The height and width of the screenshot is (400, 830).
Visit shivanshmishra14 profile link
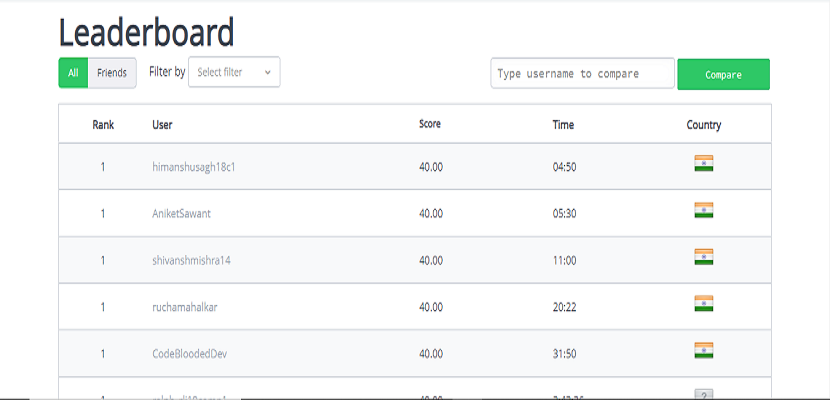click(192, 260)
